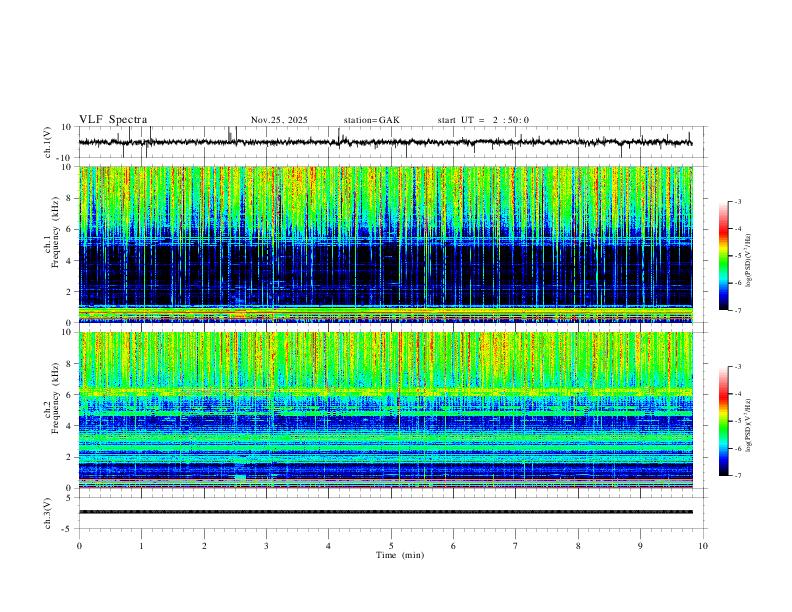This screenshot has height=612, width=792.
Task: Click the upper 'log(PSD)(V²/Hz)' colorbar label
Action: coord(748,260)
